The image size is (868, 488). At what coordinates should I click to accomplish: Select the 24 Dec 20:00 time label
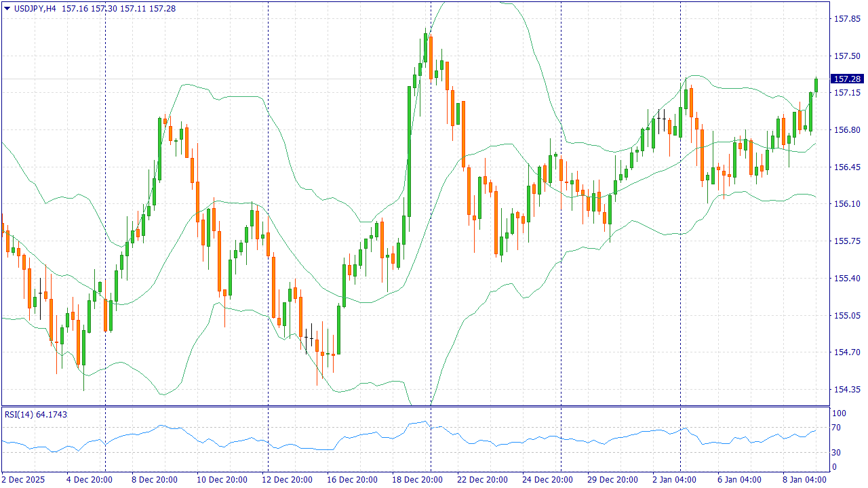point(547,480)
